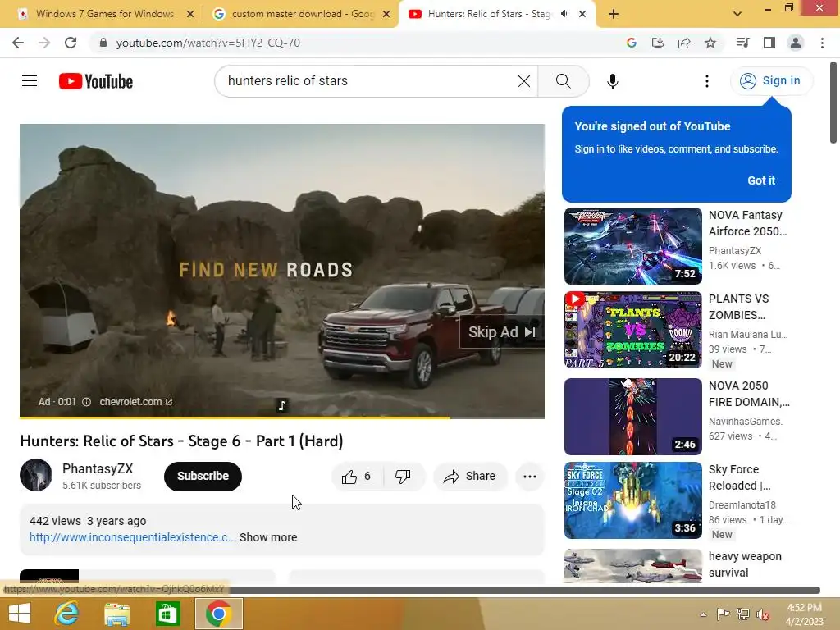
Task: Click the ad info circle icon
Action: [86, 402]
